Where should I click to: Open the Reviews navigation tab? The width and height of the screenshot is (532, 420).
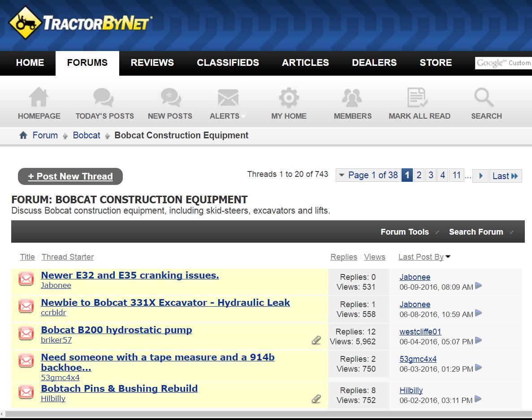pos(152,63)
